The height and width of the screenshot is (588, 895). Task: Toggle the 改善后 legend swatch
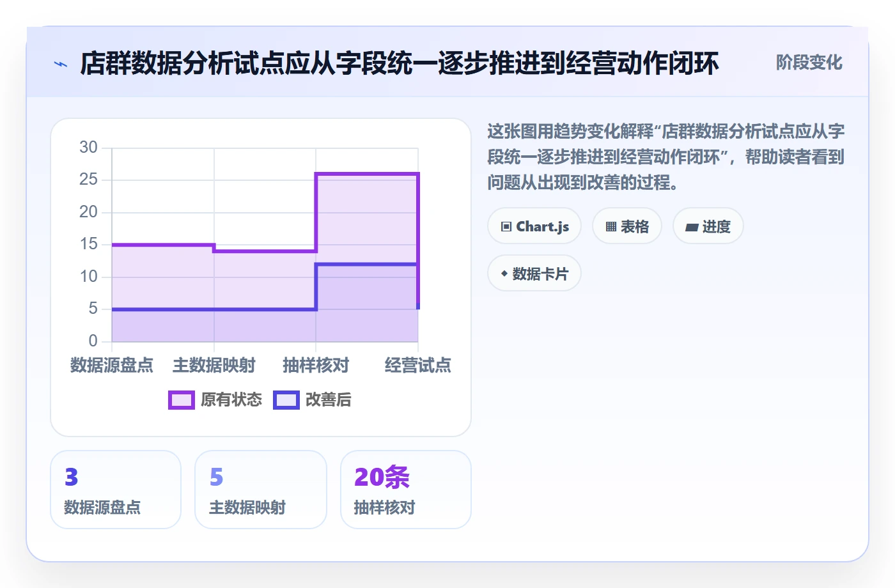pos(286,400)
